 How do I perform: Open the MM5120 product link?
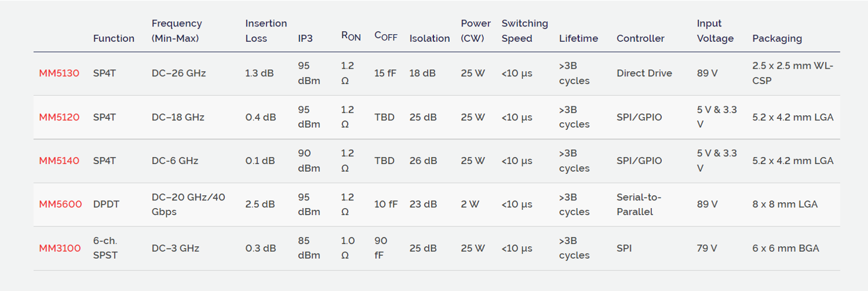point(59,117)
